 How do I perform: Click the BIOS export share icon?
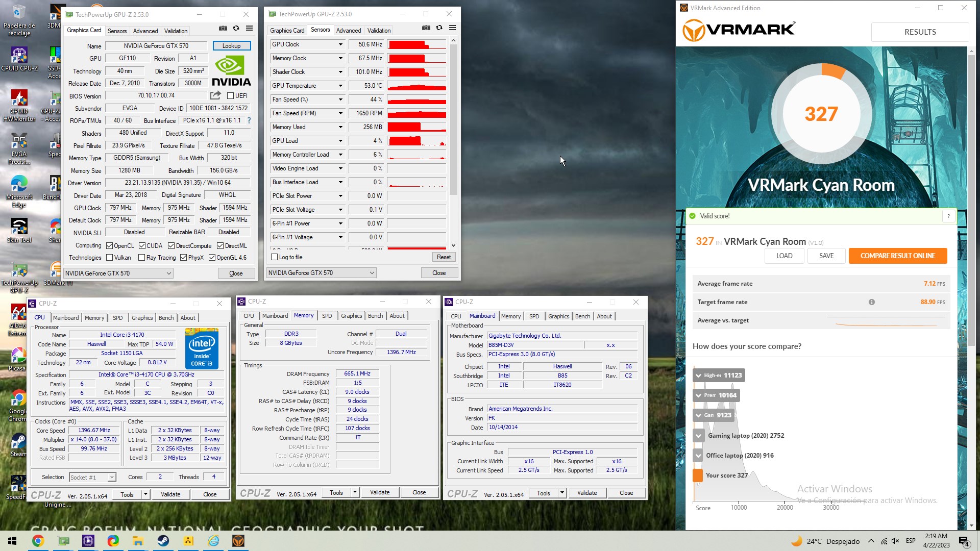pyautogui.click(x=215, y=95)
